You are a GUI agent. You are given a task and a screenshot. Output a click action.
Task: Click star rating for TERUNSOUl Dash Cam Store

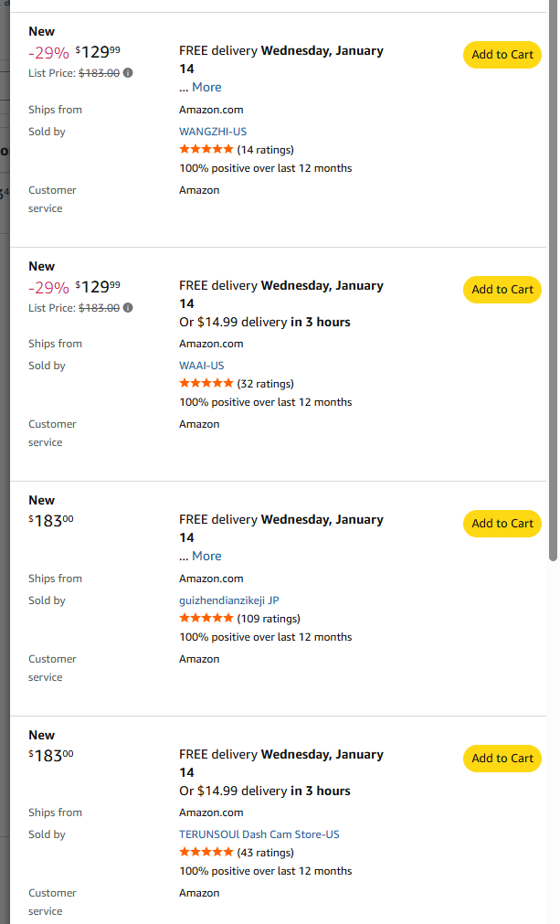[206, 853]
